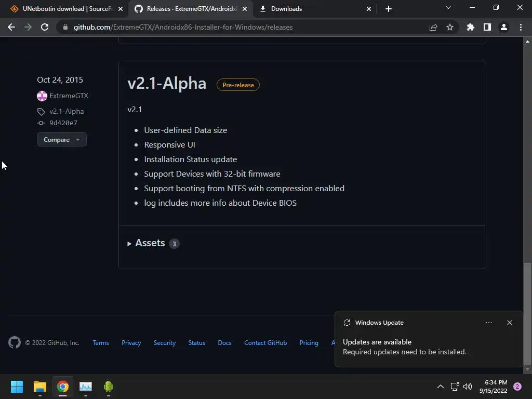Image resolution: width=532 pixels, height=399 pixels.
Task: Reload the current page
Action: click(x=45, y=27)
